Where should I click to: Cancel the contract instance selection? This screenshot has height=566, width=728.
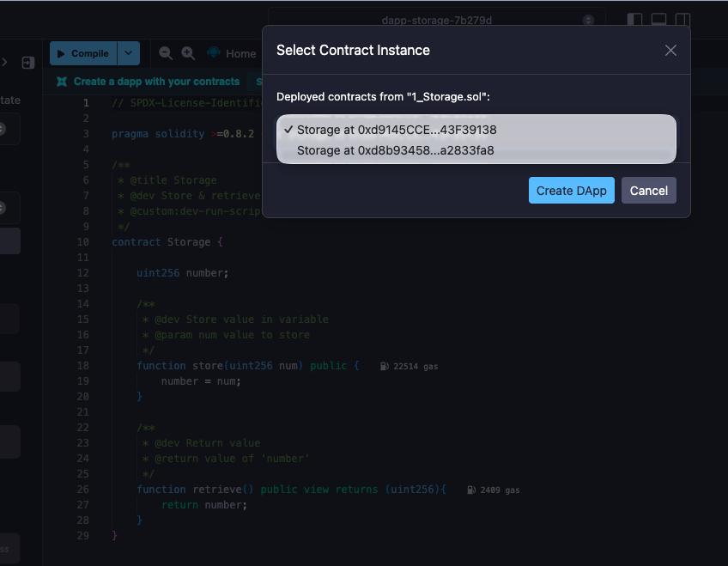point(649,191)
